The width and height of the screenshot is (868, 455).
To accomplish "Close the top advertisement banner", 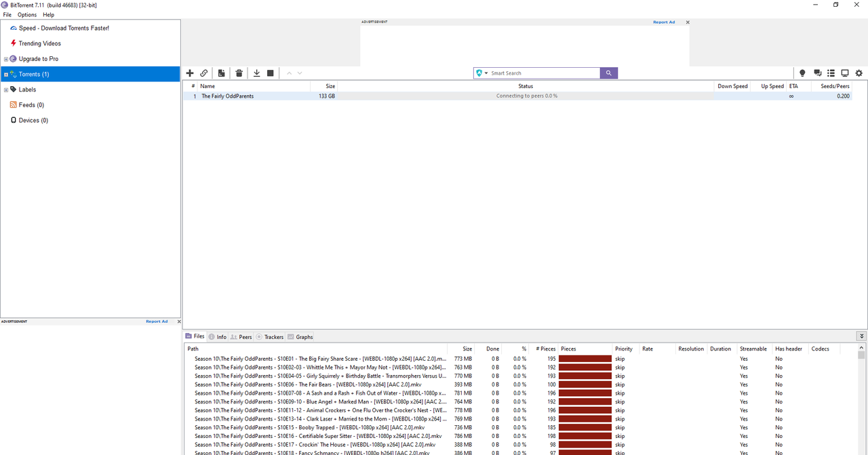I will coord(688,22).
